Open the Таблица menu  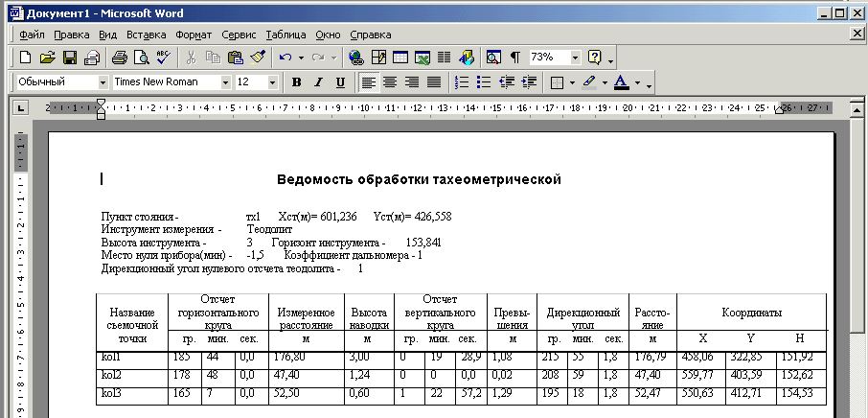[x=286, y=35]
